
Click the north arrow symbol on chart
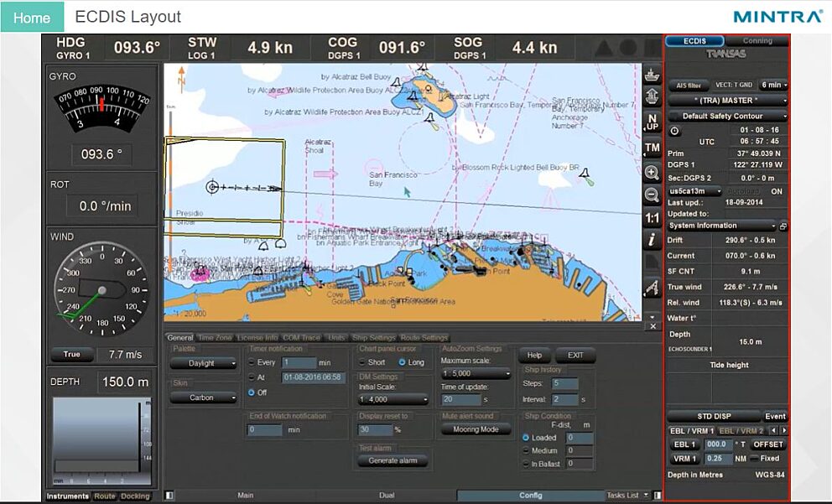[x=181, y=80]
